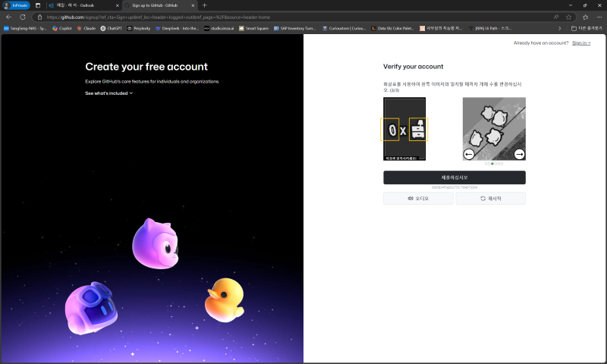Click the InPrivate profile badge
The image size is (607, 364).
(16, 5)
